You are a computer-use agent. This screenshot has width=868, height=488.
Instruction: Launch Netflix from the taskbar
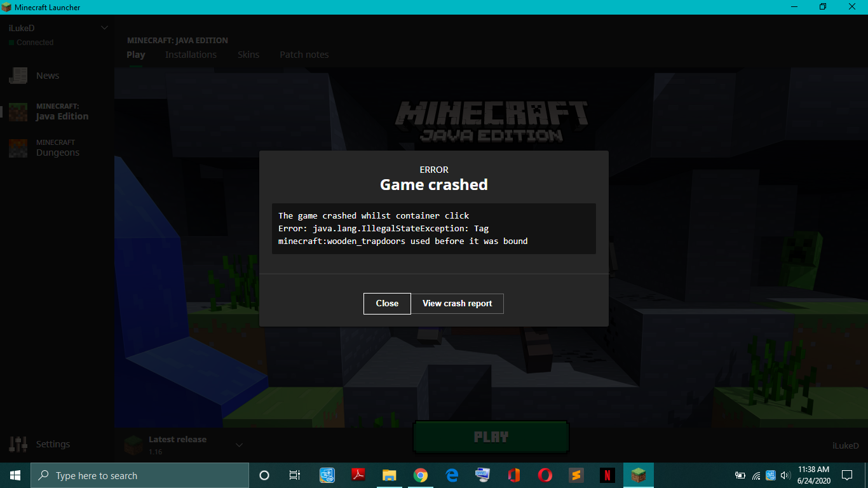point(607,475)
